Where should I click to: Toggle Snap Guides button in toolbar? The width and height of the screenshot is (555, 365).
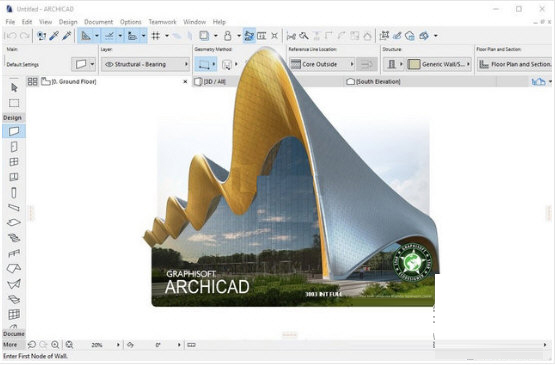pyautogui.click(x=109, y=35)
